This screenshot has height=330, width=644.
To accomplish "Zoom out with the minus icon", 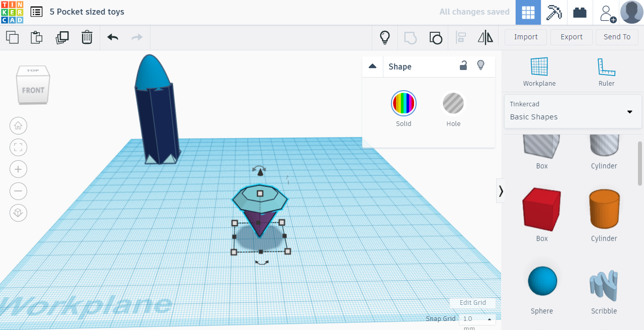I will (x=19, y=191).
